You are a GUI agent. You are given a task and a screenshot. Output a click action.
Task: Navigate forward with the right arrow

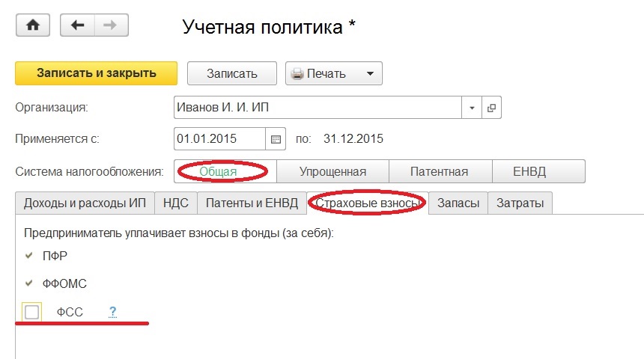pyautogui.click(x=112, y=25)
